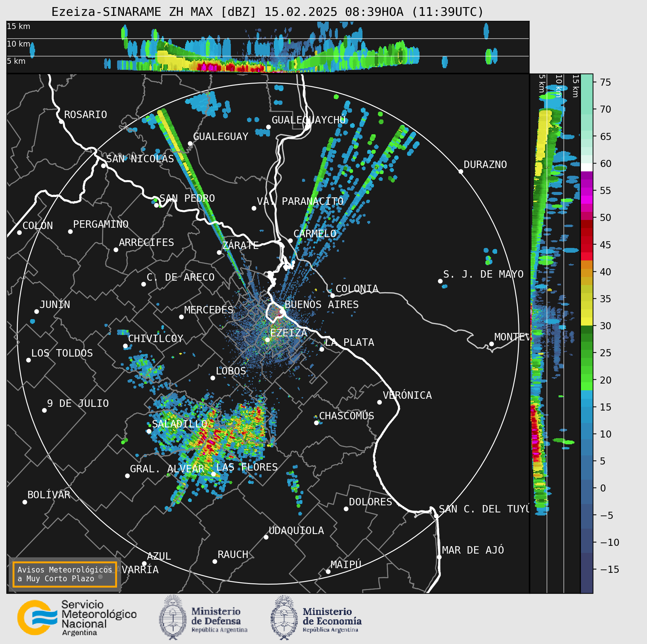
Task: Click the ZÁRATE label
Action: (240, 245)
